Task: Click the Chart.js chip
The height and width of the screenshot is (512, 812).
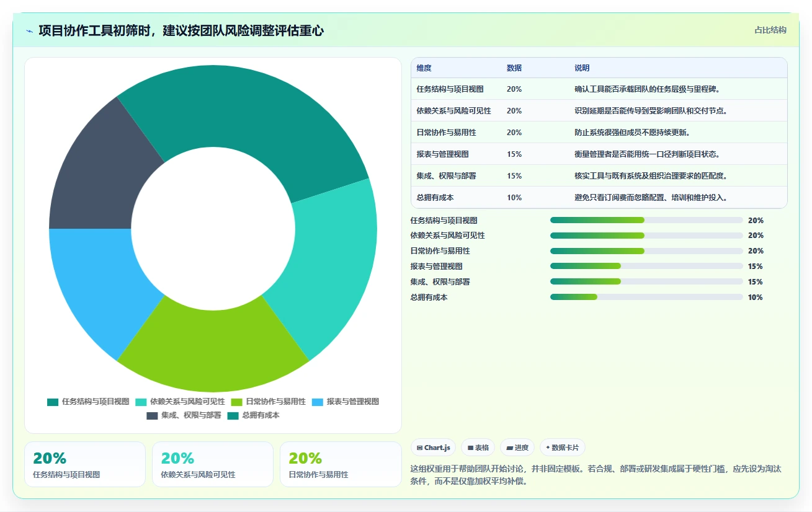Action: tap(433, 448)
